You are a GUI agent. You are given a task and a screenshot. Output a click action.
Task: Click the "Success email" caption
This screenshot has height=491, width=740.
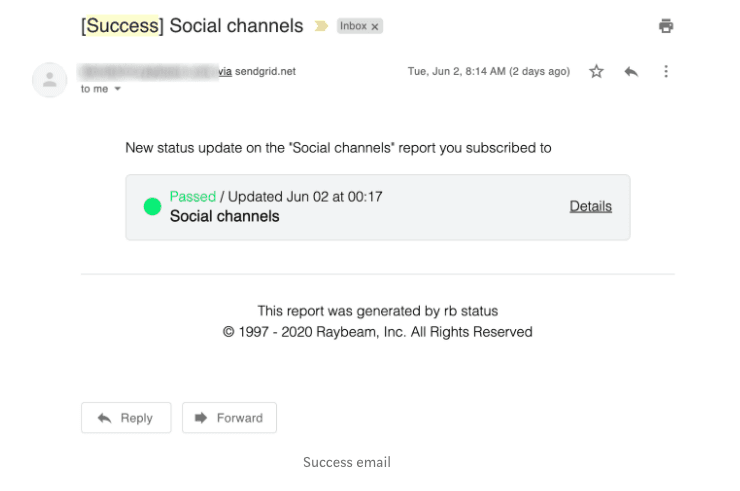346,462
